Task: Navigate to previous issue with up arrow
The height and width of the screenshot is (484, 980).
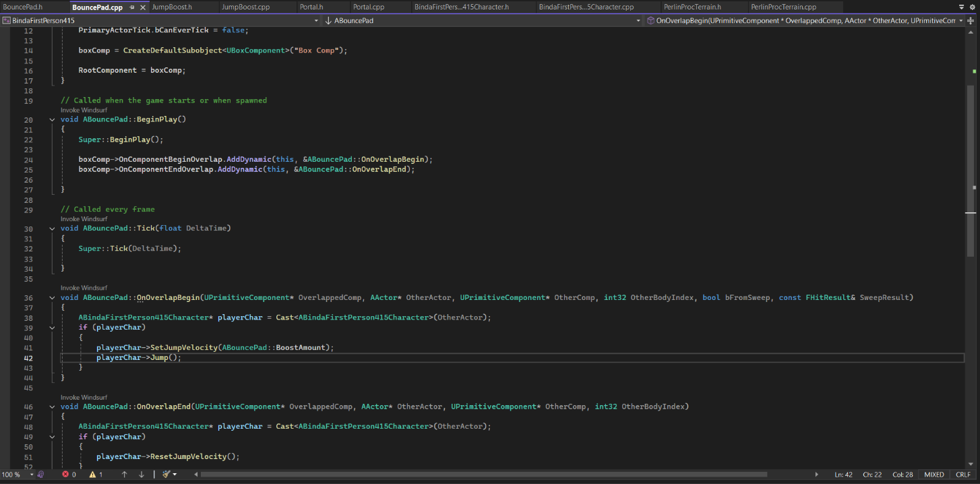Action: (124, 475)
